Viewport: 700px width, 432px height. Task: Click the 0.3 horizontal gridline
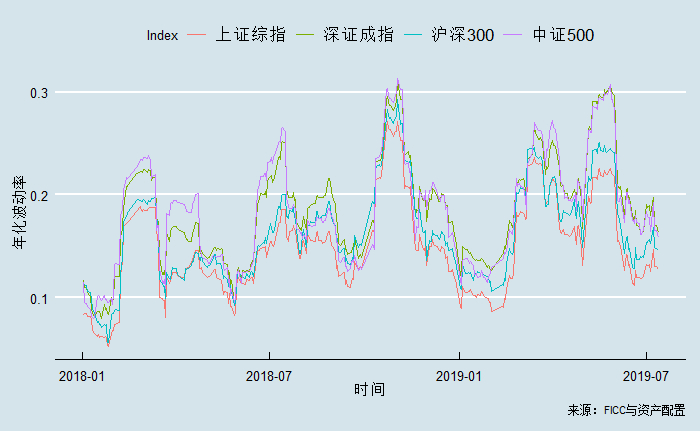(371, 92)
